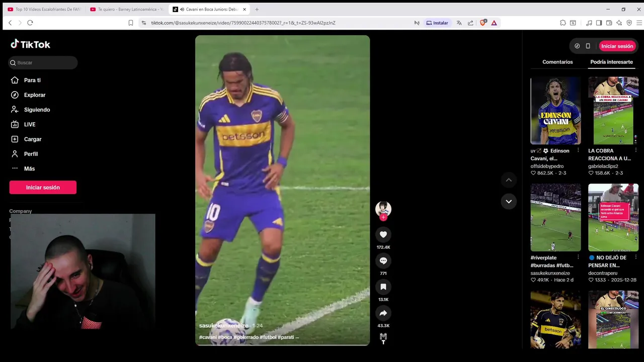
Task: Open a new browser tab
Action: (x=257, y=9)
